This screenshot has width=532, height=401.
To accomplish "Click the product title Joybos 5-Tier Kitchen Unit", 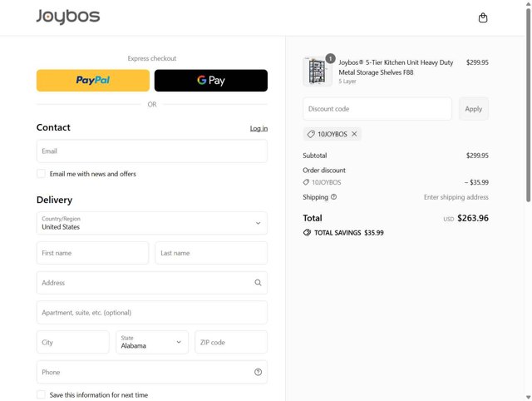I will click(x=396, y=67).
